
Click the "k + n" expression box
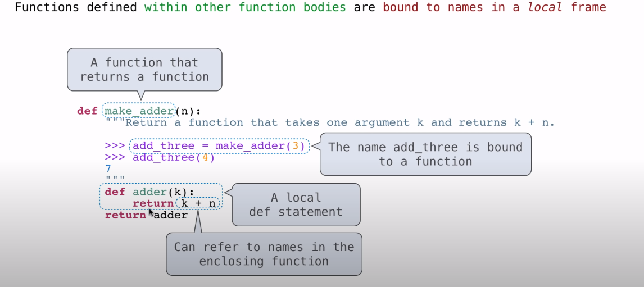(198, 203)
